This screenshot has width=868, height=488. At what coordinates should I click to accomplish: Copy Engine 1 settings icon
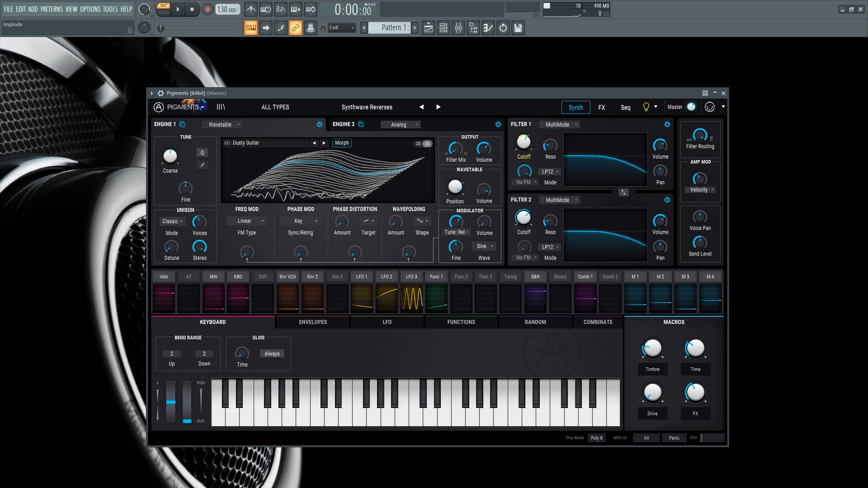(x=182, y=124)
